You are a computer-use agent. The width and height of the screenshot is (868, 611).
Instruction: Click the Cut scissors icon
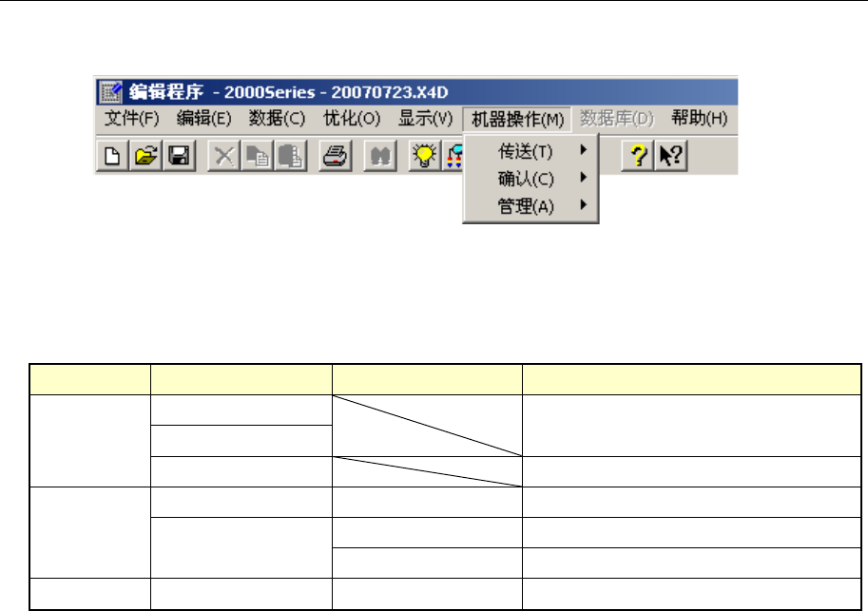click(223, 156)
